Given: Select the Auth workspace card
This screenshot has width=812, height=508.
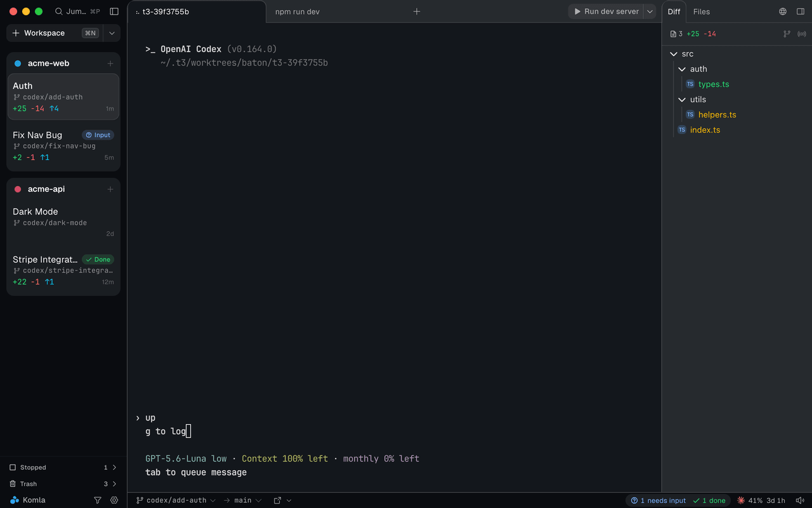Looking at the screenshot, I should [x=63, y=97].
